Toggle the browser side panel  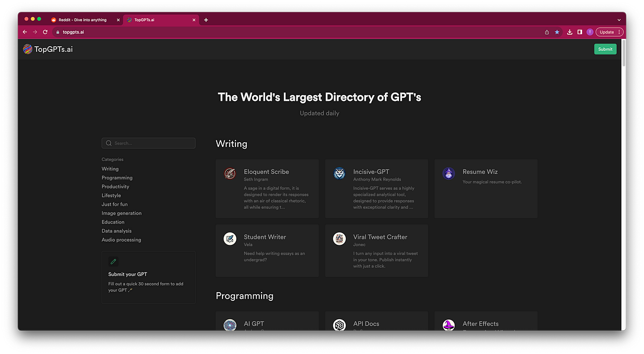pos(579,32)
